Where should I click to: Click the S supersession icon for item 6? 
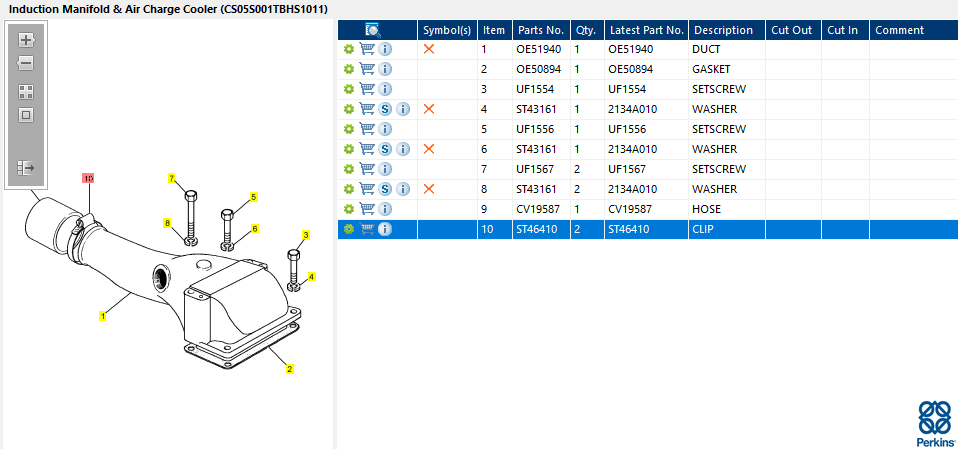[385, 149]
